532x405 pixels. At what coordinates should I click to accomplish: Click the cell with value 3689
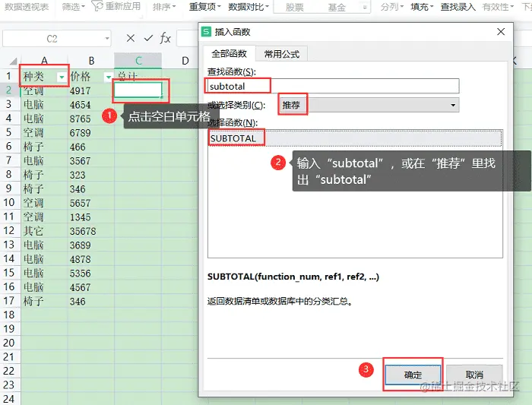tap(91, 245)
